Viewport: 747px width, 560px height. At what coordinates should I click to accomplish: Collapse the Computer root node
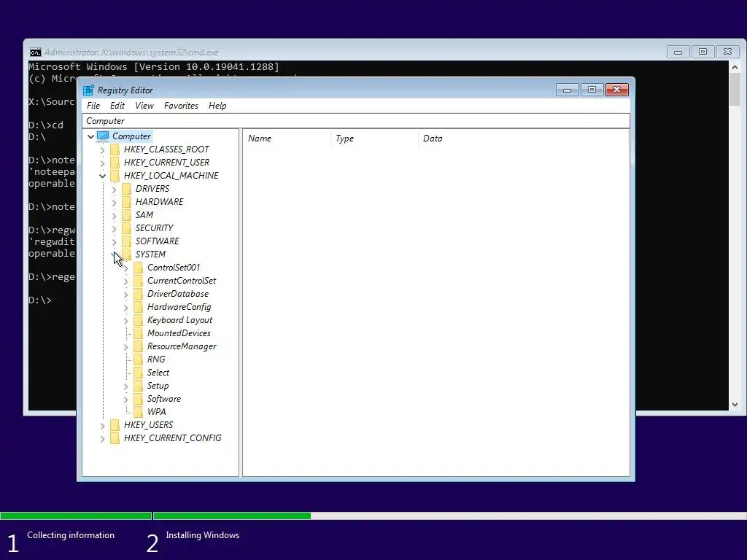tap(90, 136)
